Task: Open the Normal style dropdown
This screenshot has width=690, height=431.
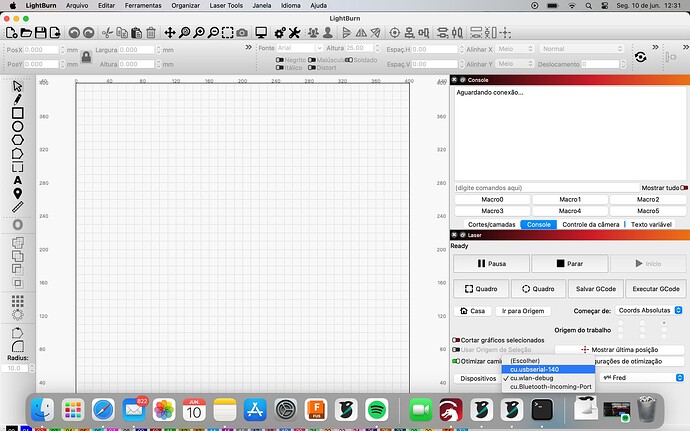Action: click(x=582, y=49)
